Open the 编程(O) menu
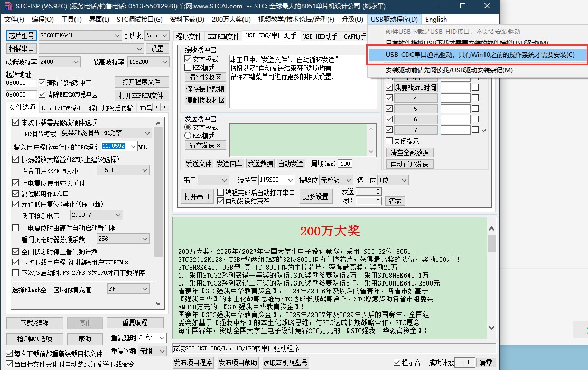 [x=43, y=20]
